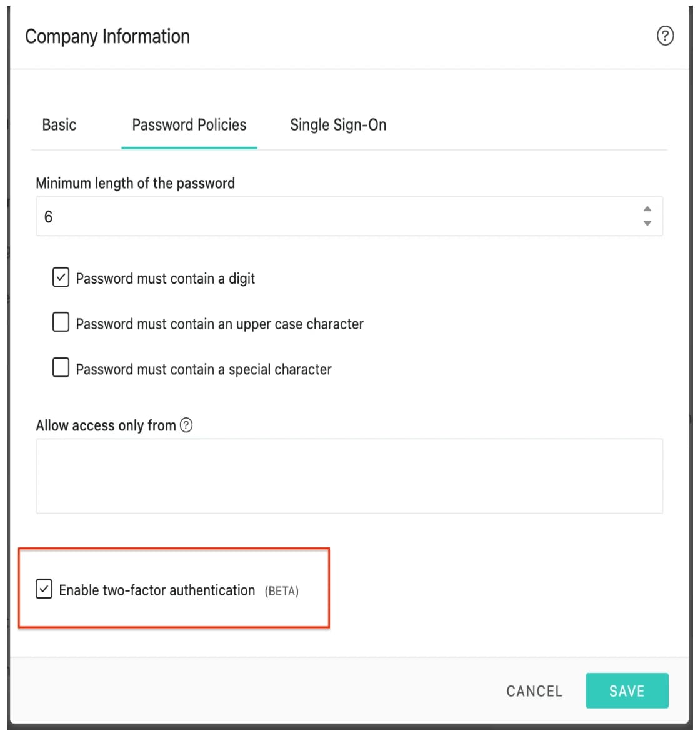
Task: Open the Company Information help icon
Action: (x=665, y=36)
